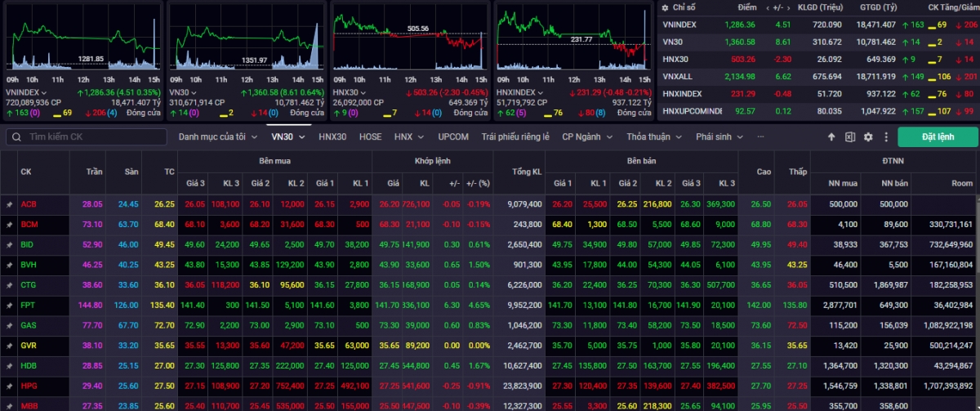Open FPT stock symbol
980x411 pixels.
click(x=29, y=305)
